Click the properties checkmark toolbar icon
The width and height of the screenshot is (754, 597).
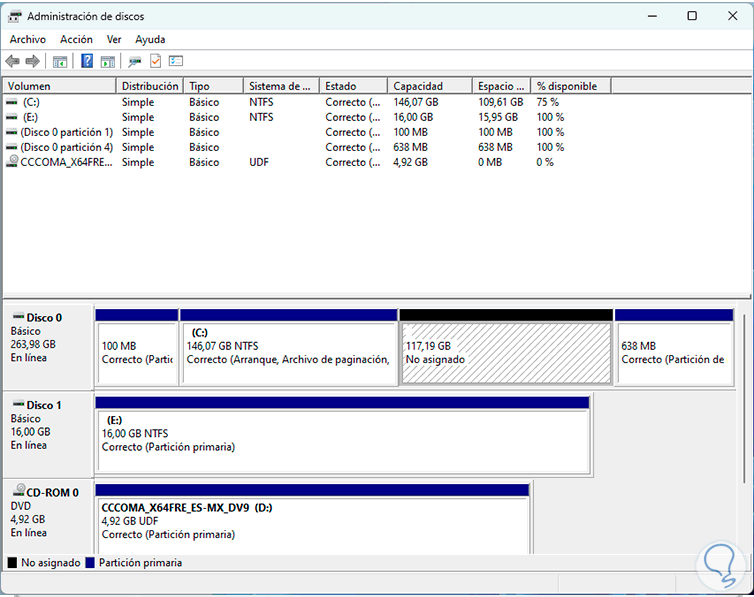point(155,61)
